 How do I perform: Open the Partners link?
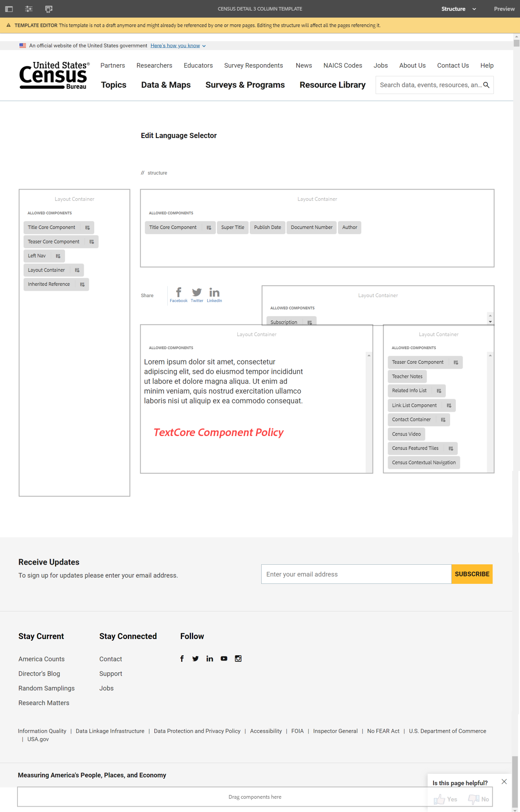(113, 65)
